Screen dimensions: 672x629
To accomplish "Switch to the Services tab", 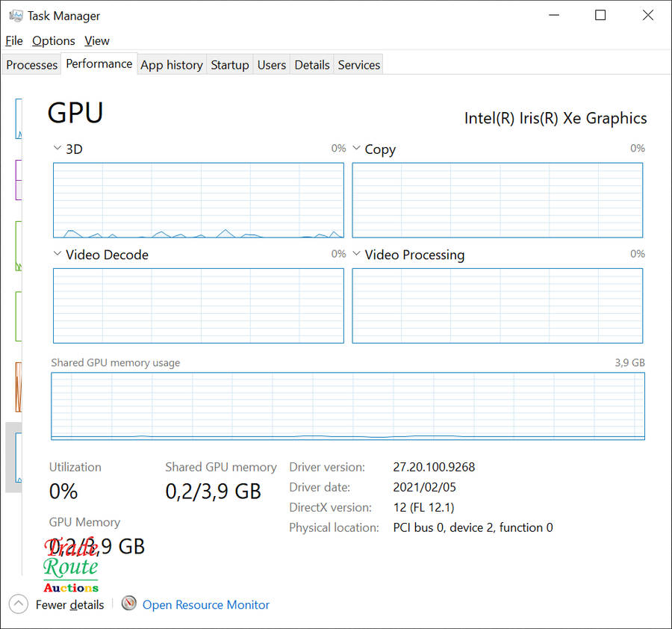I will 359,65.
